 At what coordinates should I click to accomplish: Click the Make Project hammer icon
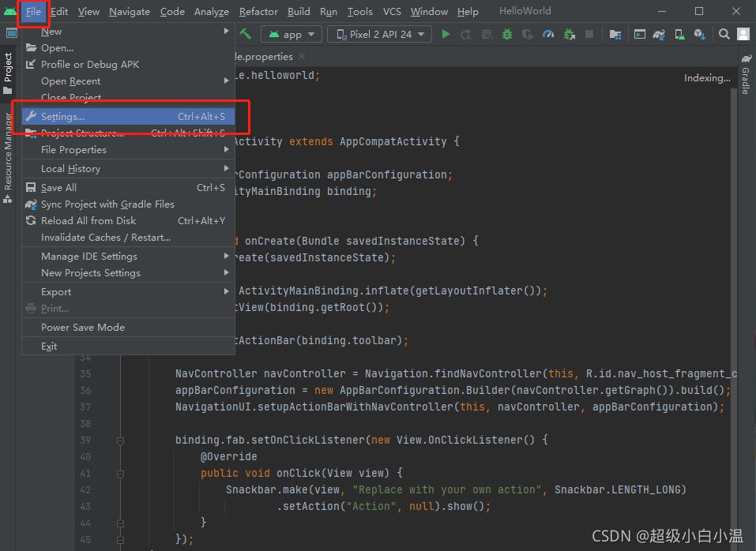[246, 34]
